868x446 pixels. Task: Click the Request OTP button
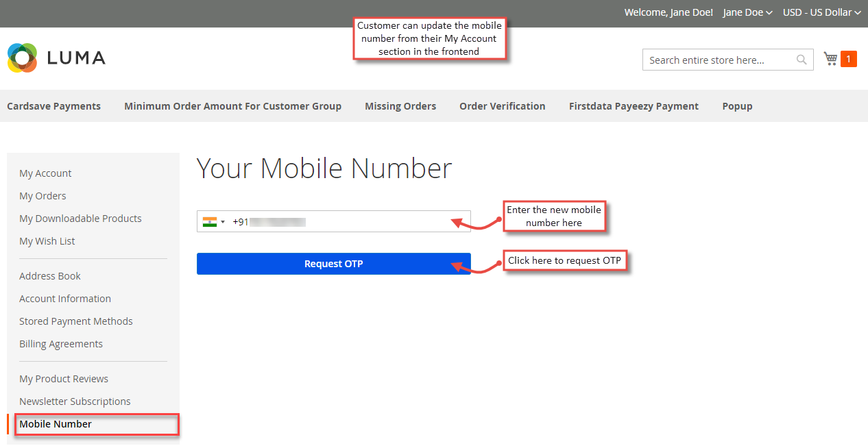click(x=334, y=263)
